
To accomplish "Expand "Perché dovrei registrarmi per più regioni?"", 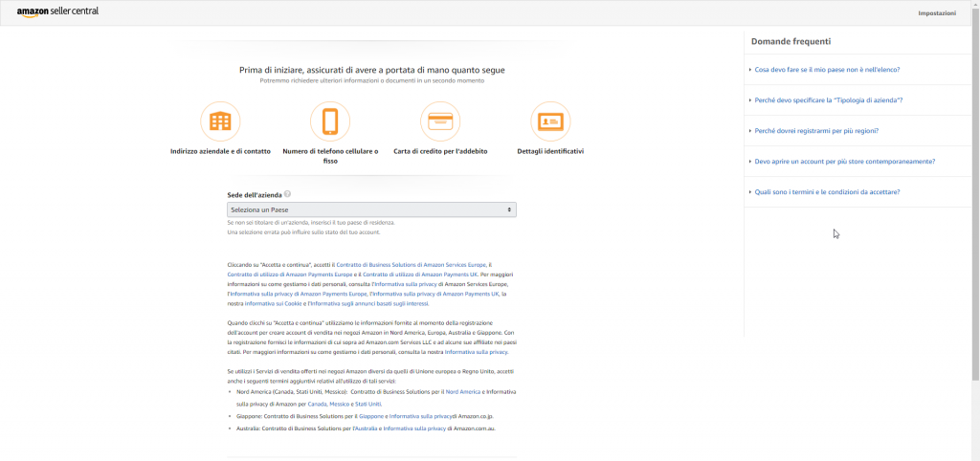I will point(816,131).
